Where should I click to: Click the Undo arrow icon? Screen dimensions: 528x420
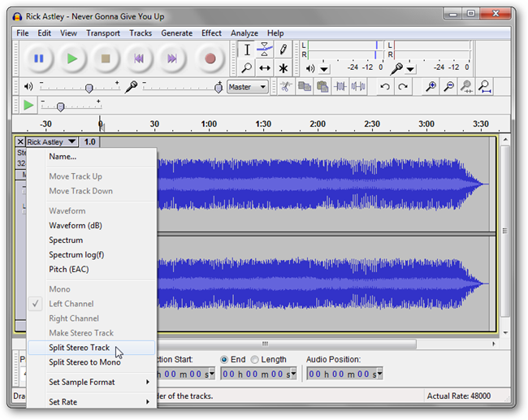click(x=385, y=87)
